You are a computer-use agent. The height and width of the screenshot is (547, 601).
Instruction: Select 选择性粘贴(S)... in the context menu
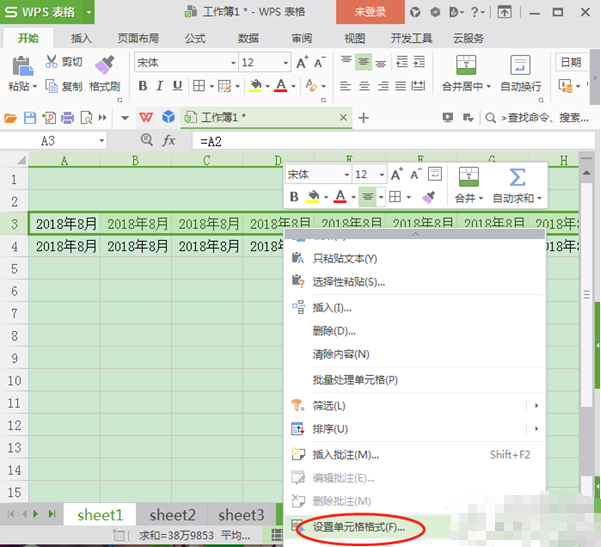pyautogui.click(x=349, y=282)
